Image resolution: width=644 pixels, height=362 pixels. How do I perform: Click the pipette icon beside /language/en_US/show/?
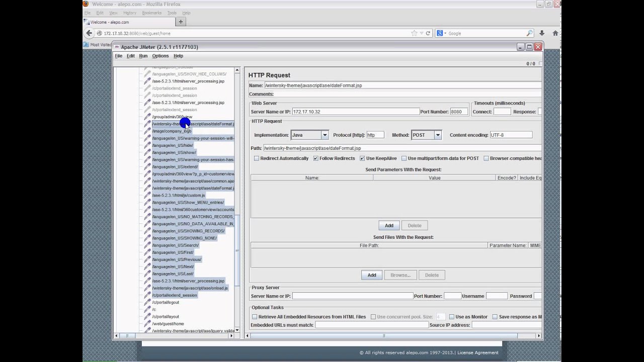point(147,152)
